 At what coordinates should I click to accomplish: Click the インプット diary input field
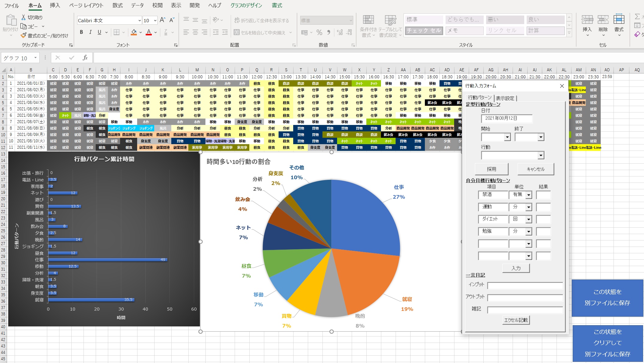pos(525,286)
